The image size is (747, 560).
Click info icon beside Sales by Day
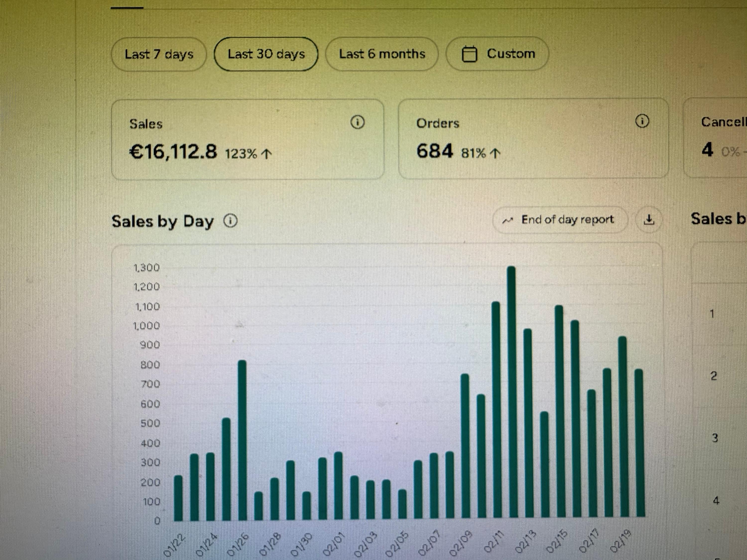point(230,221)
